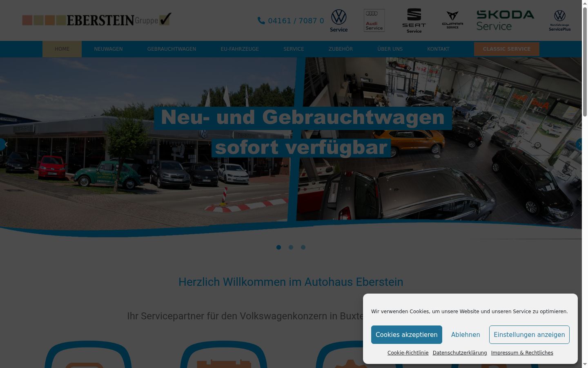
Task: Open the VW Nutzfahrzeuge ServicePlus logo
Action: point(560,20)
